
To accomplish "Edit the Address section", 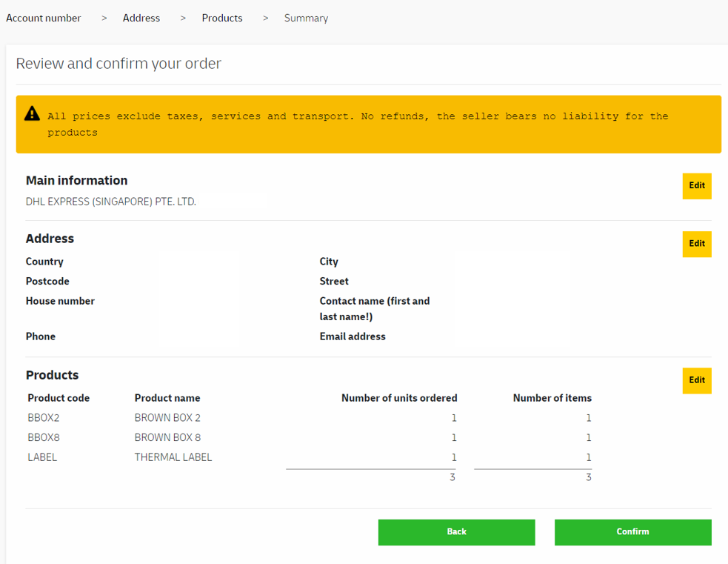I will click(x=696, y=244).
